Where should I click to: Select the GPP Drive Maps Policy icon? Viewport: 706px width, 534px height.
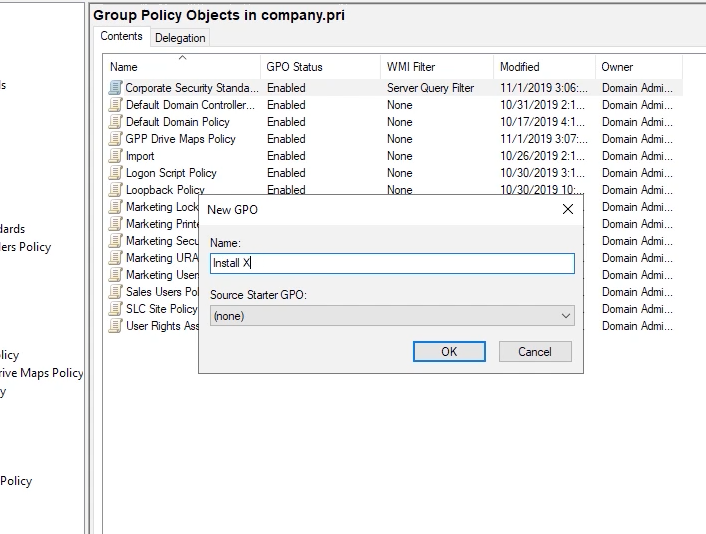[x=116, y=139]
